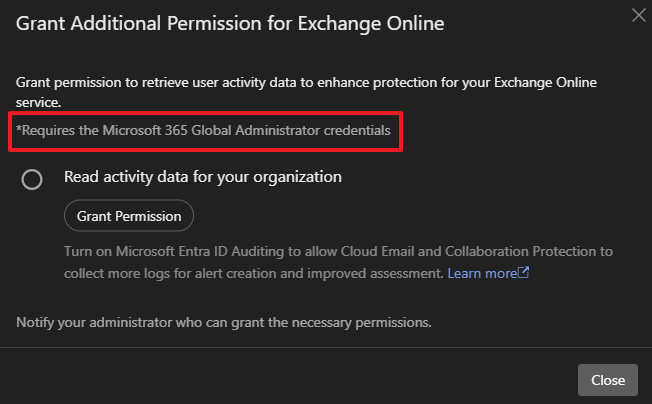The width and height of the screenshot is (652, 404).
Task: Click 'Microsoft 365' in the highlighted note
Action: pos(161,130)
